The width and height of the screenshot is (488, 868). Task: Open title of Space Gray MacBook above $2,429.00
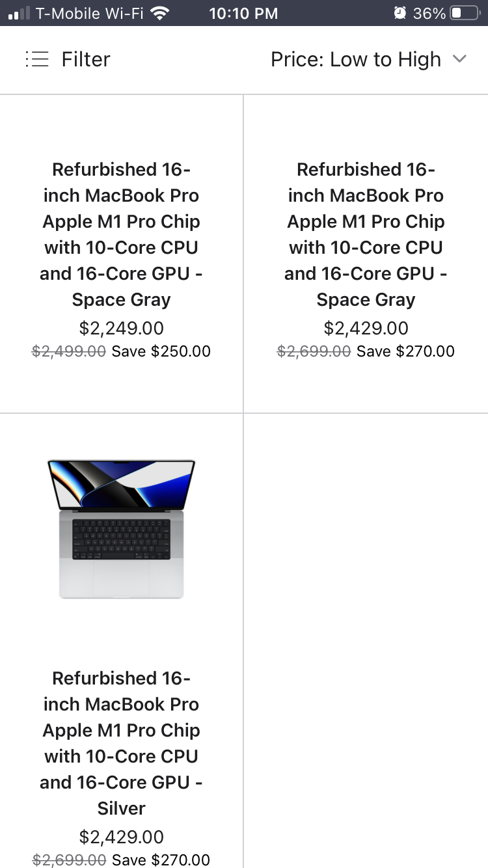[366, 234]
